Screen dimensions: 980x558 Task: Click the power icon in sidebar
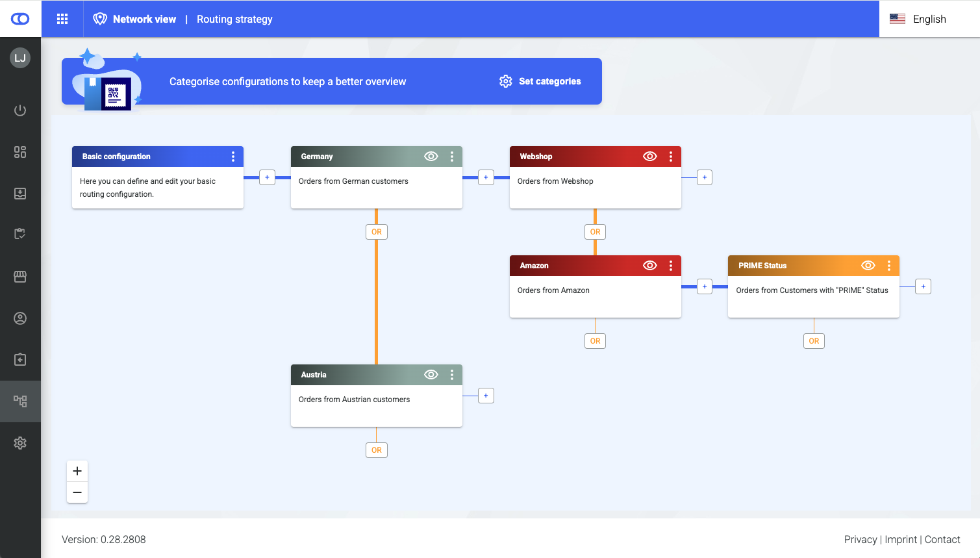[x=20, y=110]
